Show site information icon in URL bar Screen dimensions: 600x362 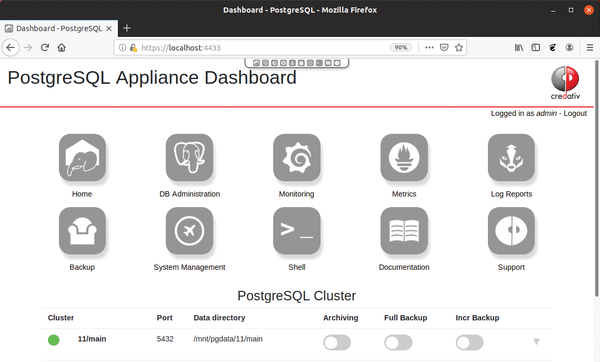122,47
